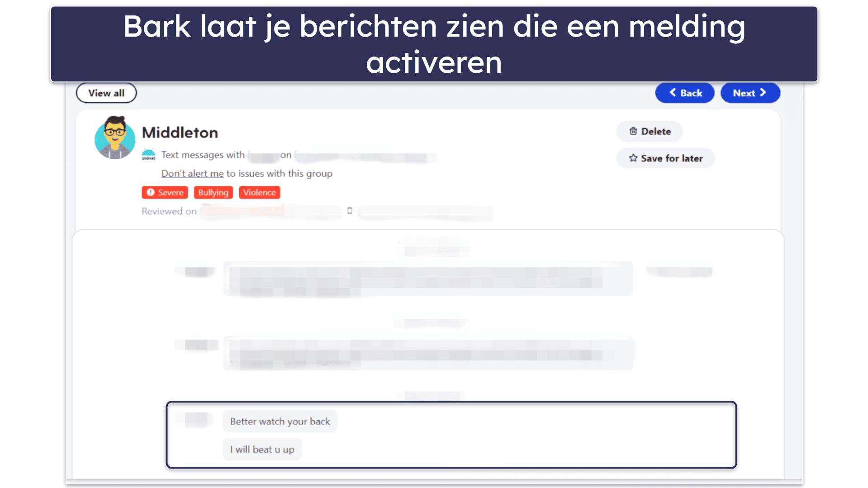Click the 'Better watch your back' message
This screenshot has height=488, width=868.
pyautogui.click(x=280, y=422)
